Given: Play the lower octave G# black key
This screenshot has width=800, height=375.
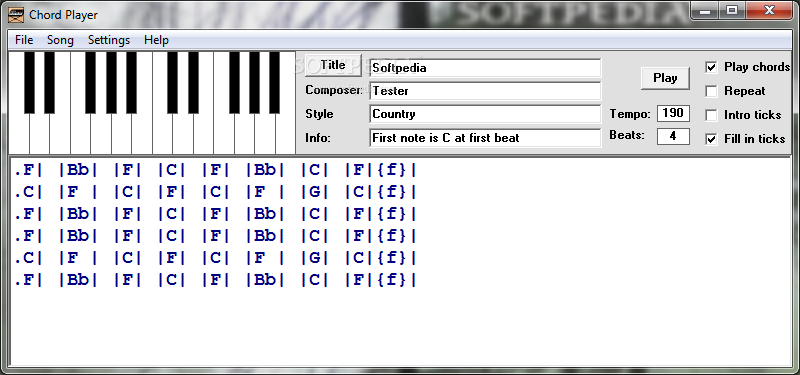Looking at the screenshot, I should 111,83.
